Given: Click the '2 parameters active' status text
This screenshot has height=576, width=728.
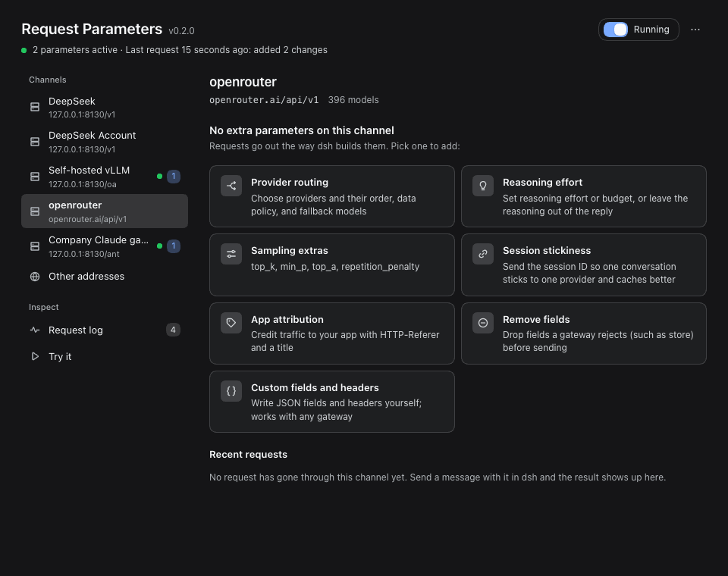Looking at the screenshot, I should 75,50.
